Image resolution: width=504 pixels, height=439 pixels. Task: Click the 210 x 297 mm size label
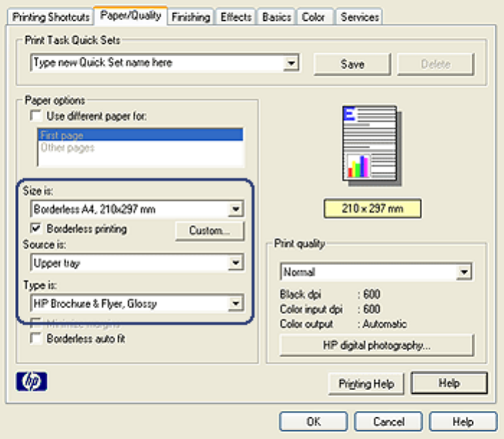pos(372,209)
